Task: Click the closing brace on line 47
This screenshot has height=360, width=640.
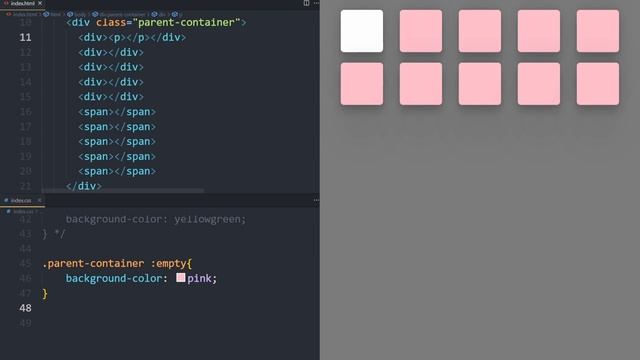Action: [x=45, y=293]
